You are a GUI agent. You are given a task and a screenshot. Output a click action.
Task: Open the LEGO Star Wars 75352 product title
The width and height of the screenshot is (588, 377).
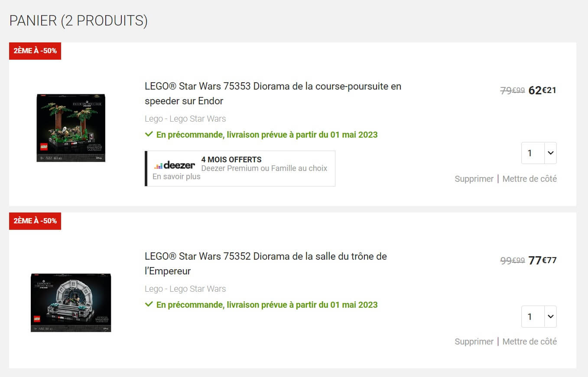(266, 264)
